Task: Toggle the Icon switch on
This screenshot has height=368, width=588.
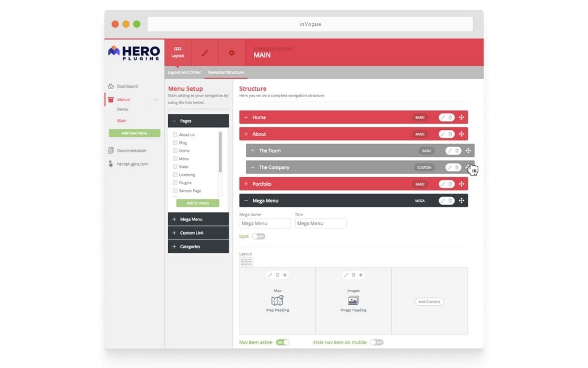Action: point(258,236)
